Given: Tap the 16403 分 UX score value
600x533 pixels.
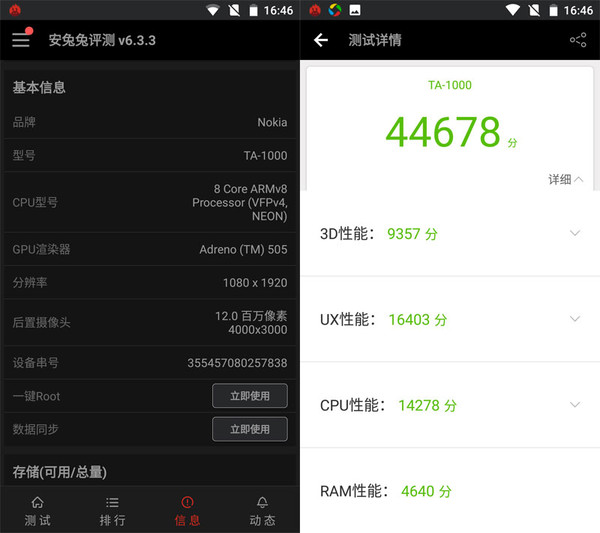Looking at the screenshot, I should (417, 319).
